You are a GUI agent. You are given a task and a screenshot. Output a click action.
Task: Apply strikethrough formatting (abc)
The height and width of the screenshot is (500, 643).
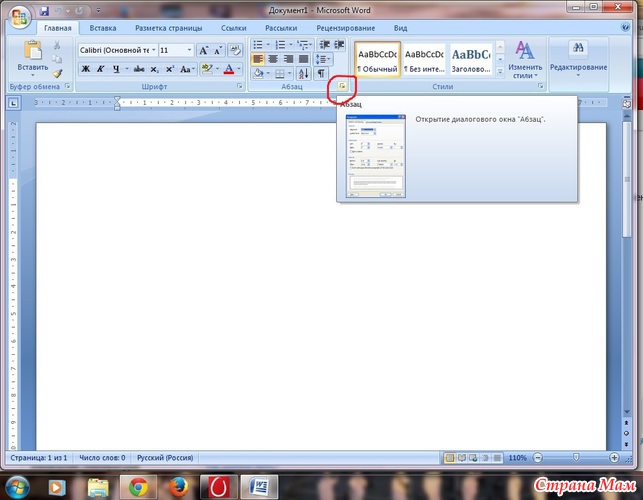(x=139, y=69)
